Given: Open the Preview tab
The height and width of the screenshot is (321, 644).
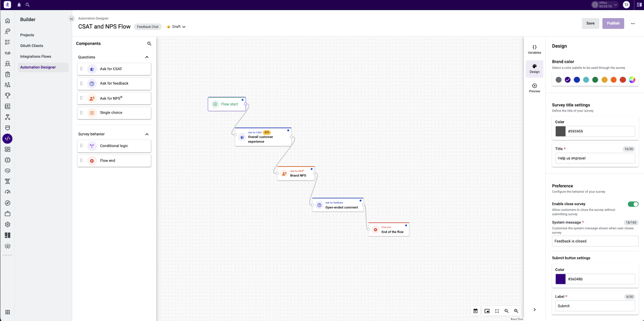Looking at the screenshot, I should click(x=535, y=88).
